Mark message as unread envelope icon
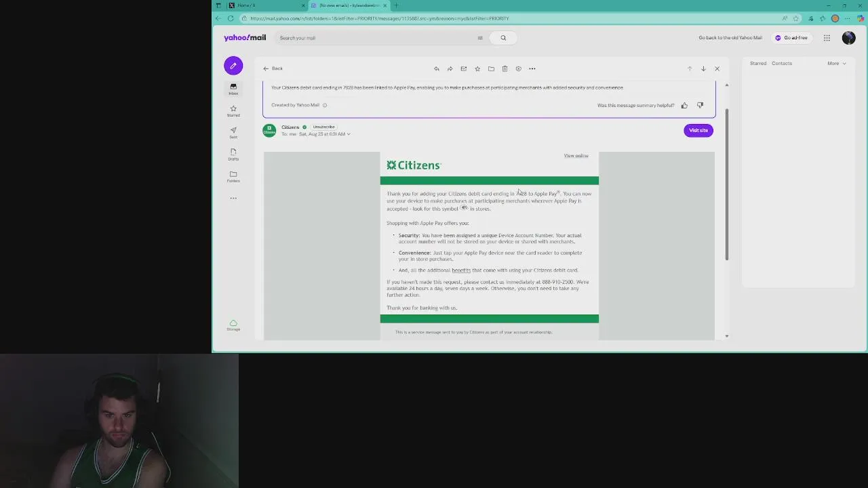 coord(464,68)
